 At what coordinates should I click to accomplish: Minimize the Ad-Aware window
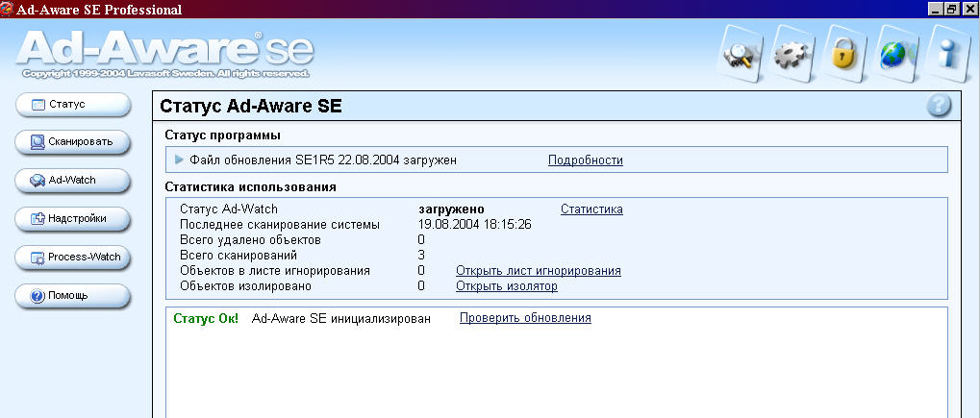pyautogui.click(x=937, y=9)
